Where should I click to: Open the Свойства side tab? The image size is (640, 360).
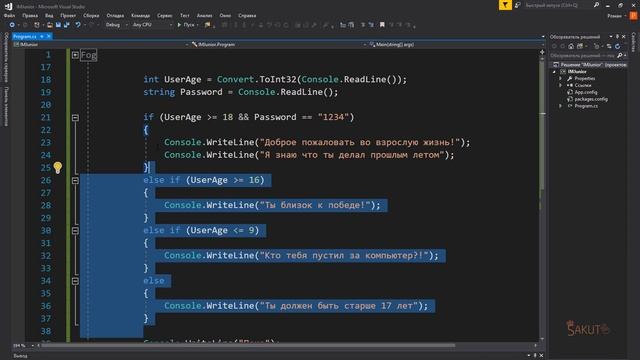[x=634, y=42]
